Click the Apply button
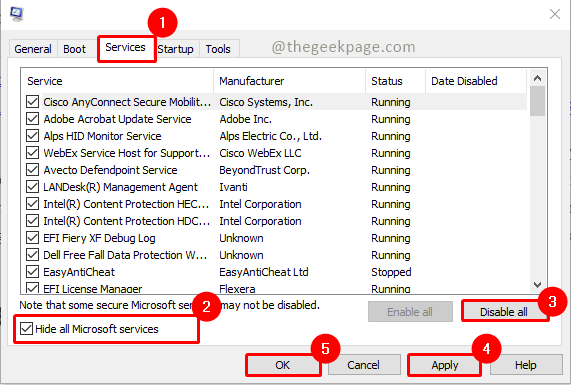The height and width of the screenshot is (385, 571). pyautogui.click(x=445, y=365)
